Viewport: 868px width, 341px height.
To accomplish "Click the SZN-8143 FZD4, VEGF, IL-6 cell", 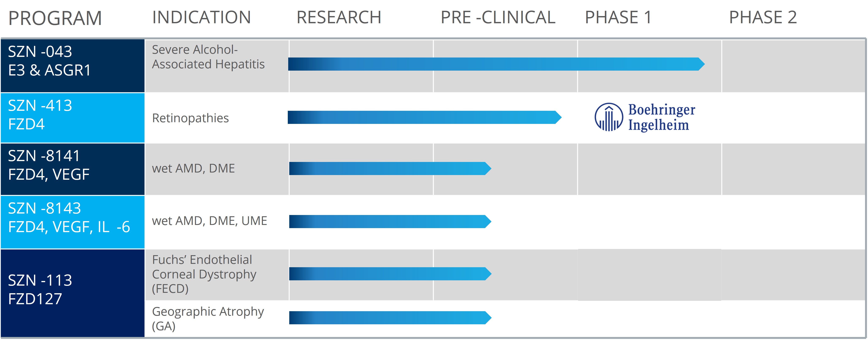I will 72,222.
